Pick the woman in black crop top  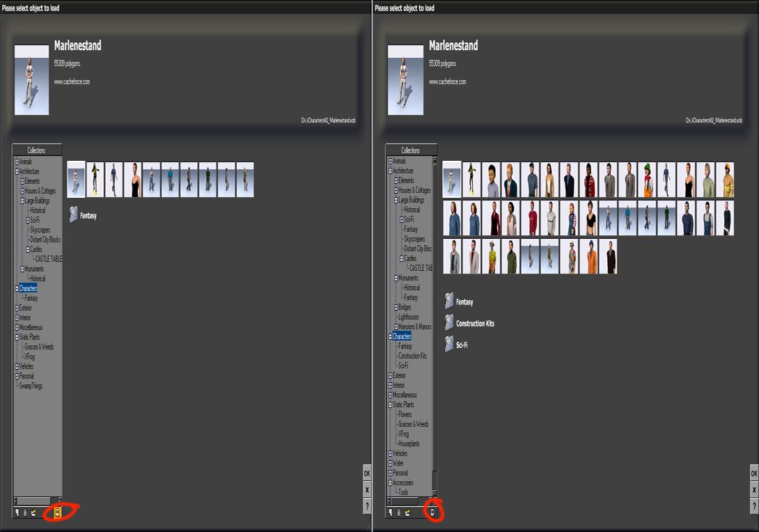pos(588,218)
